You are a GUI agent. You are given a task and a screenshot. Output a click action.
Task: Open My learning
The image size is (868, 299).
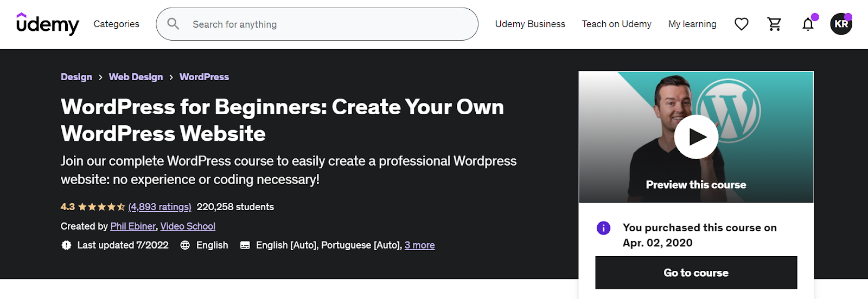692,24
